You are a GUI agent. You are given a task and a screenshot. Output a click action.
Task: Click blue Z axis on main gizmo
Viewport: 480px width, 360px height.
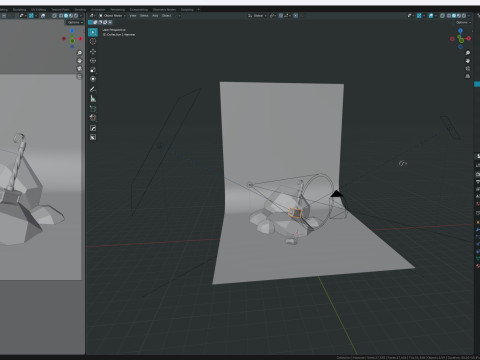[460, 31]
